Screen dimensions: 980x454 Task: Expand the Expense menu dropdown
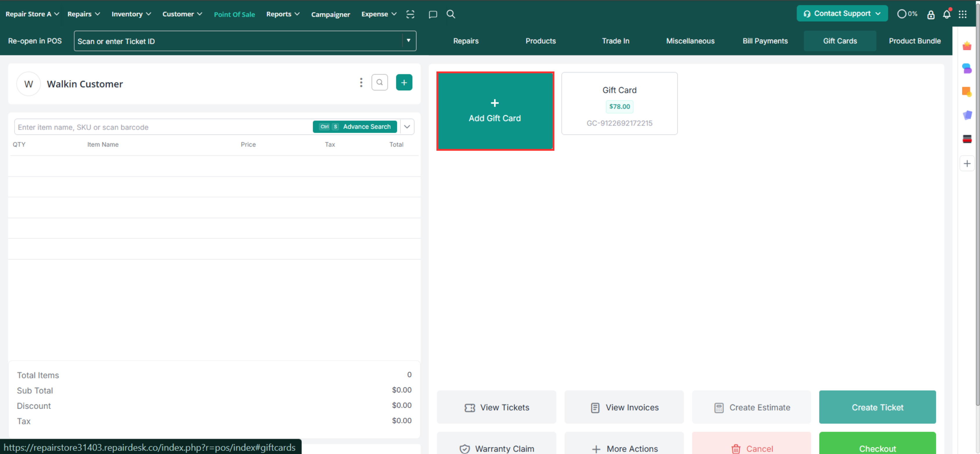379,14
